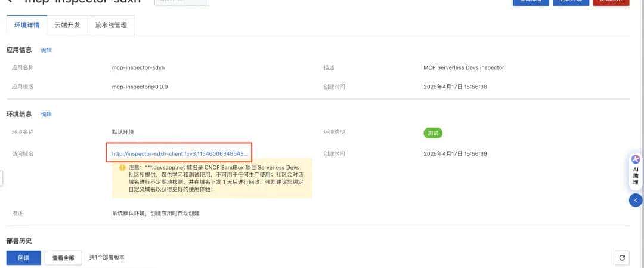Select the description MCP Serverless Devs inspector

(x=464, y=67)
